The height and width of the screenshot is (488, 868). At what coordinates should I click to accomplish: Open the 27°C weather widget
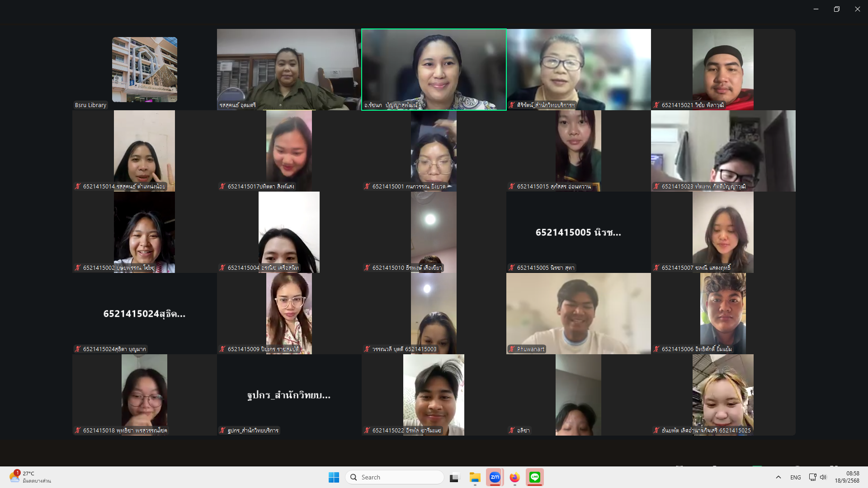click(30, 477)
